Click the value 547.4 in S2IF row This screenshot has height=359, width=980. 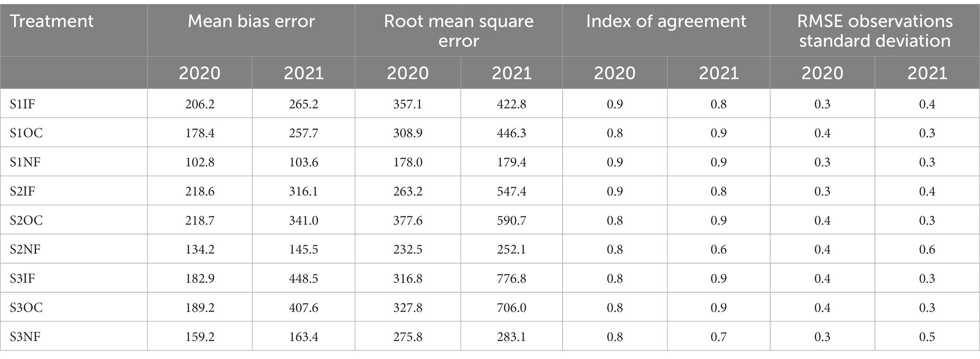(512, 191)
